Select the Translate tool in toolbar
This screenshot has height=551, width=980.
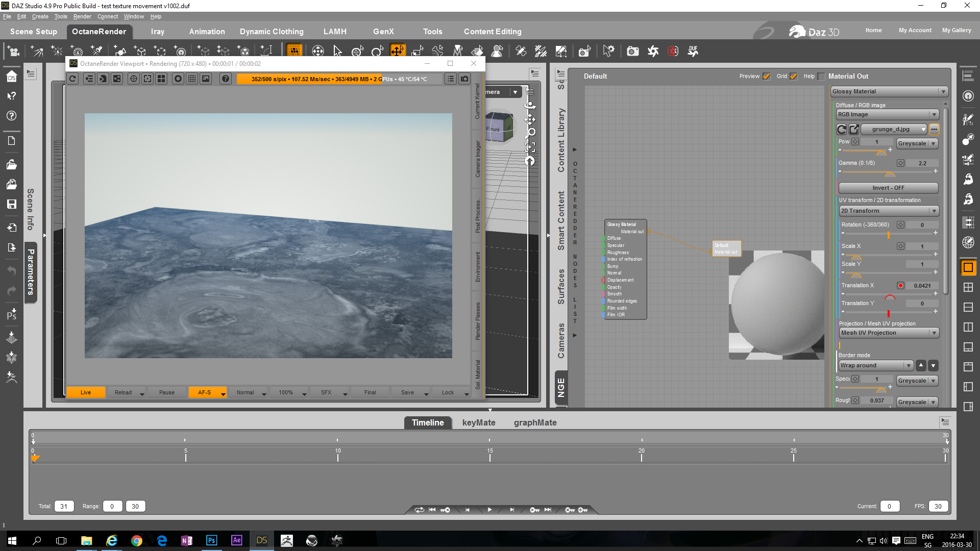click(397, 51)
